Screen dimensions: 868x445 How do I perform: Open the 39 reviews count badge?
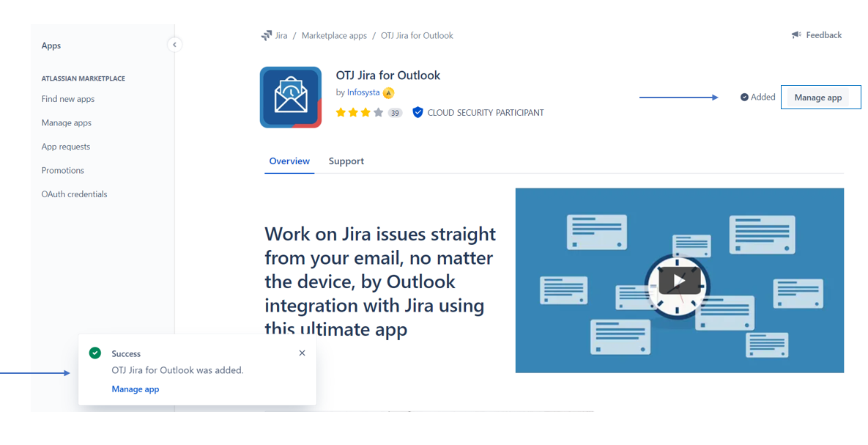[395, 113]
